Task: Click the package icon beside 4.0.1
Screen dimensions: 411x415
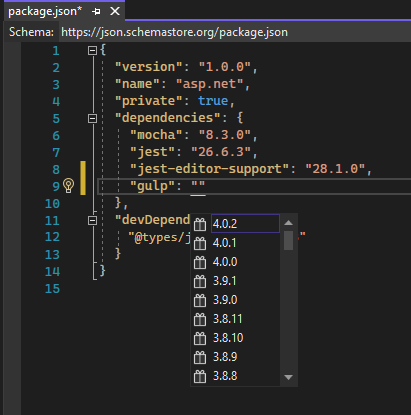Action: pyautogui.click(x=200, y=243)
